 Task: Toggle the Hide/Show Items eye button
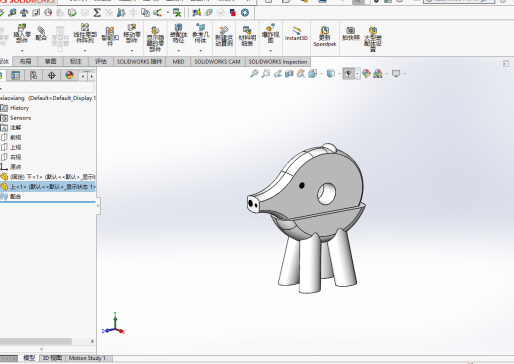point(348,74)
